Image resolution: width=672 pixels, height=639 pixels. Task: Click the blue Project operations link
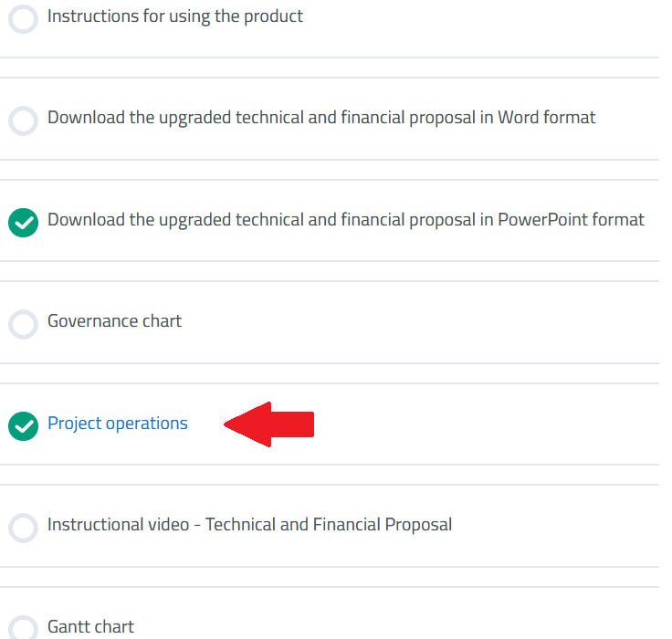pos(118,424)
